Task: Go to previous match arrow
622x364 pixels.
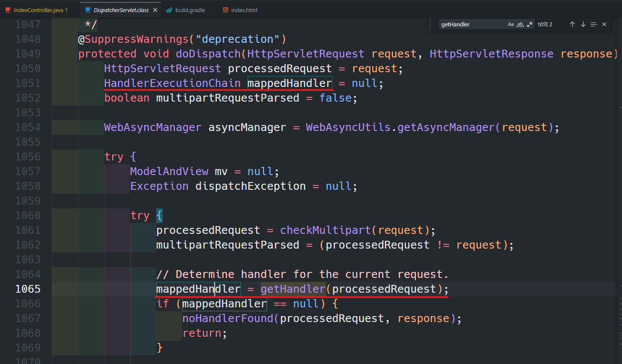Action: (x=572, y=24)
